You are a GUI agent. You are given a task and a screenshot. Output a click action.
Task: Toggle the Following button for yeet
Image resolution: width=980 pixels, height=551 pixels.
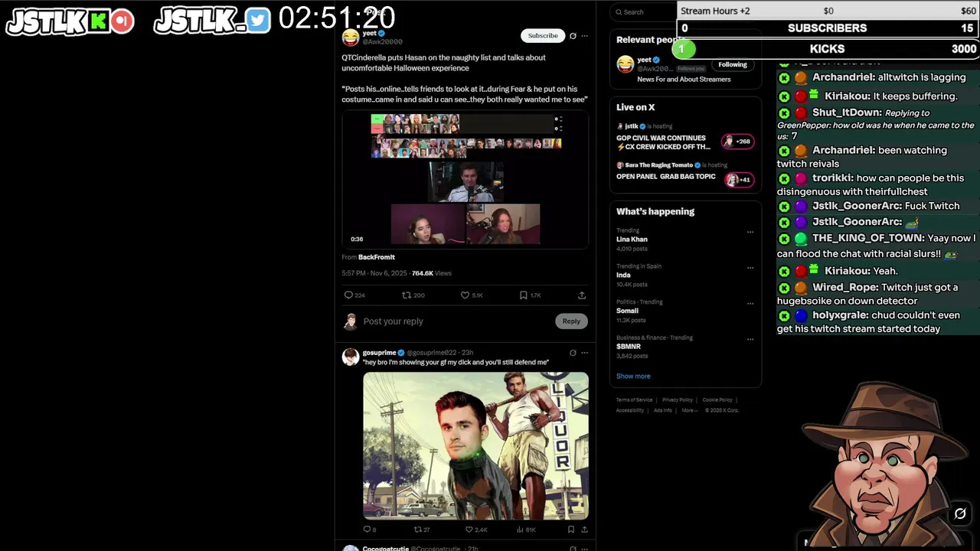coord(733,64)
